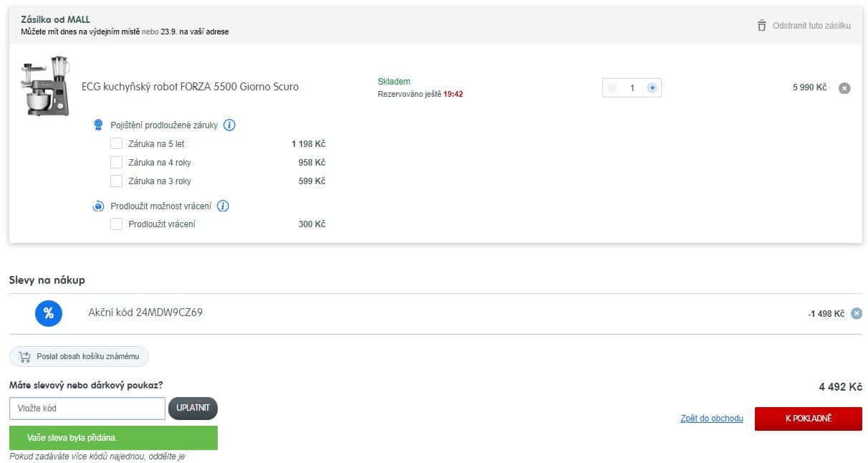
Task: Open info icon for Pojištění prodloužené záruky
Action: (229, 125)
